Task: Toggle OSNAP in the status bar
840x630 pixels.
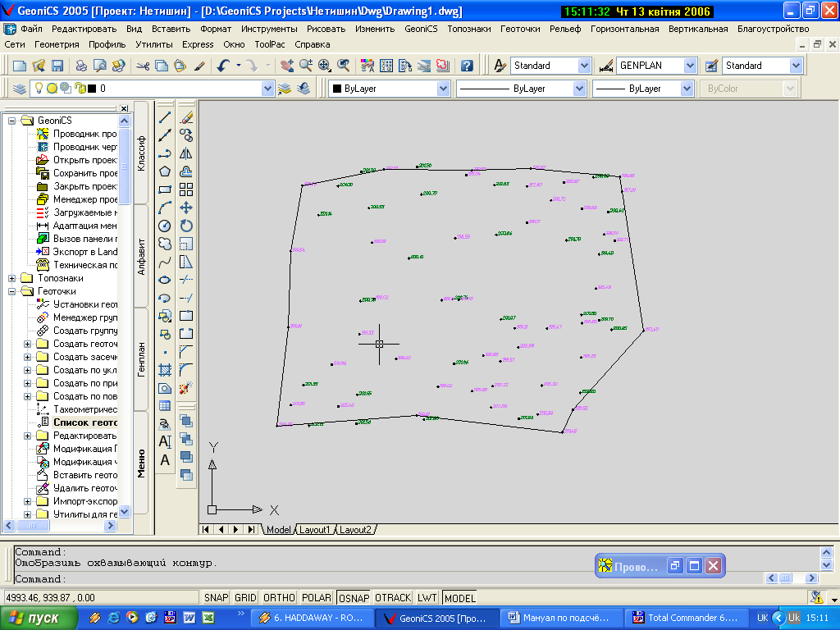Action: 354,597
